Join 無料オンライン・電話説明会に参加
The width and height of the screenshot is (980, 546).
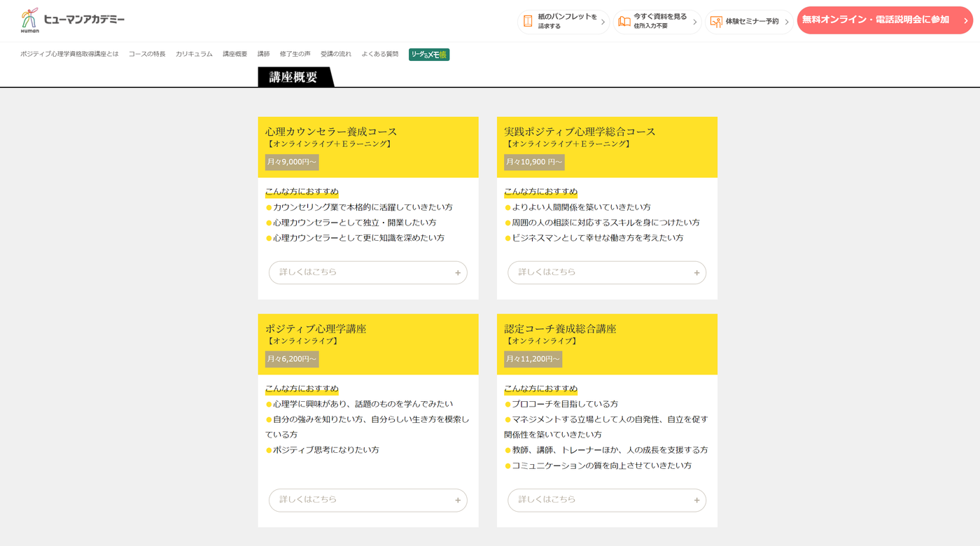click(x=885, y=20)
